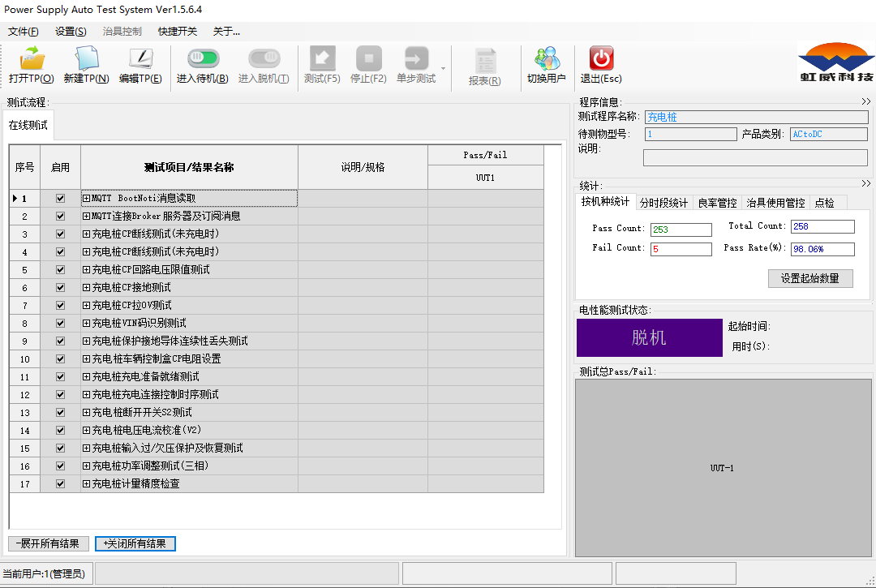Image resolution: width=876 pixels, height=588 pixels.
Task: Open dropdown arrow beside 单步测试
Action: point(443,68)
